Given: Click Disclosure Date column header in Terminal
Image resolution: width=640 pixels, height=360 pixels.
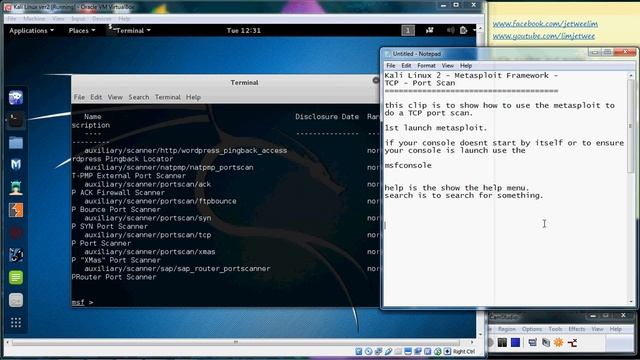Looking at the screenshot, I should point(327,117).
